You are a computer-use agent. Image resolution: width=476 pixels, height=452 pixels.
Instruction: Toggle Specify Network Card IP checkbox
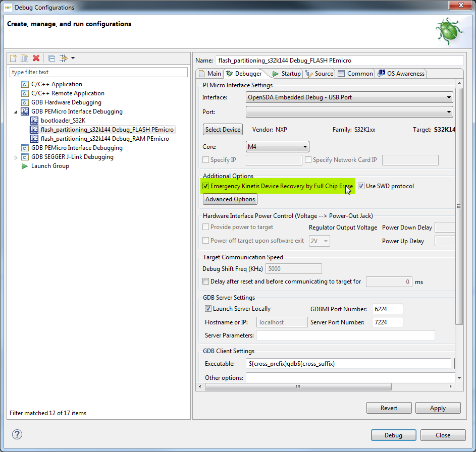click(308, 159)
